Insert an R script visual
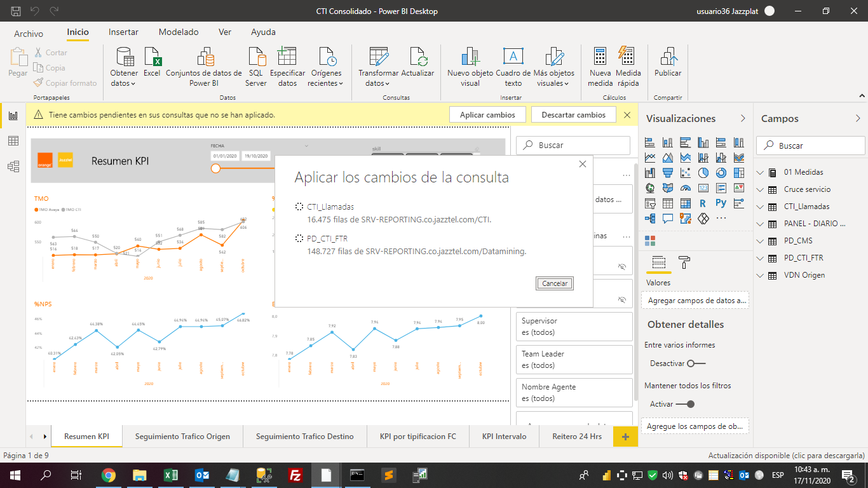The image size is (868, 488). (x=703, y=203)
